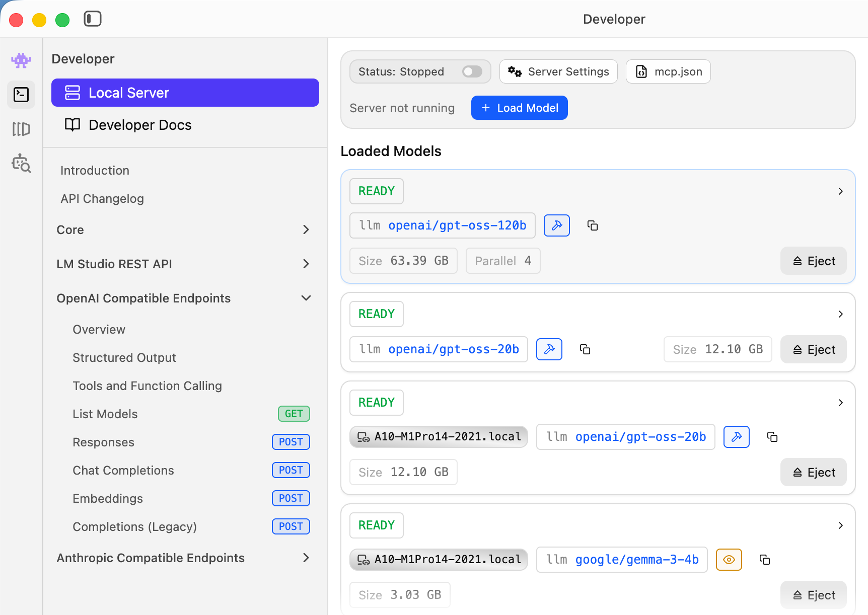Select the Local Server tab

tap(185, 93)
